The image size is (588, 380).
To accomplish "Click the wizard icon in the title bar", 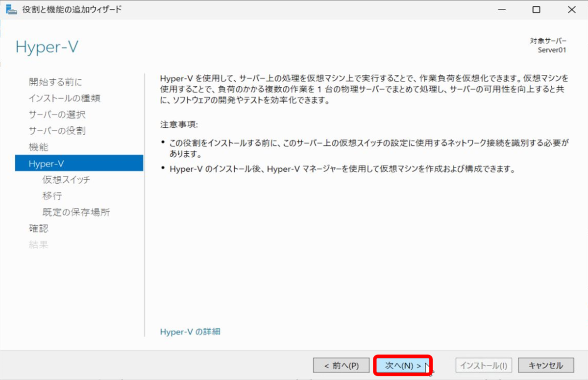I will pos(11,9).
